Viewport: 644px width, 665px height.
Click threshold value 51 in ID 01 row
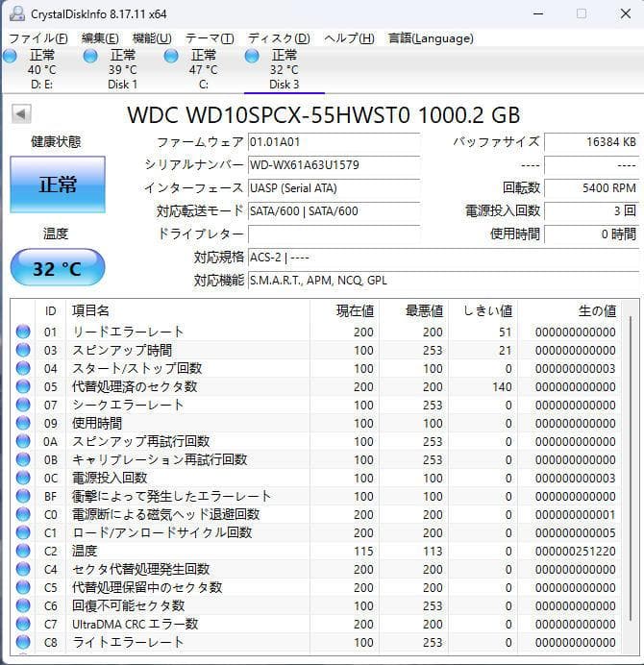(506, 332)
